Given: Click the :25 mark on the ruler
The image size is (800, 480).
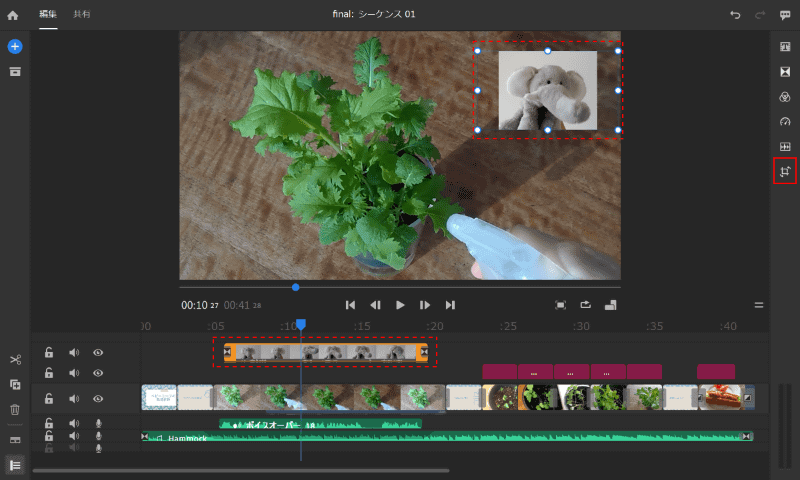Looking at the screenshot, I should [508, 326].
